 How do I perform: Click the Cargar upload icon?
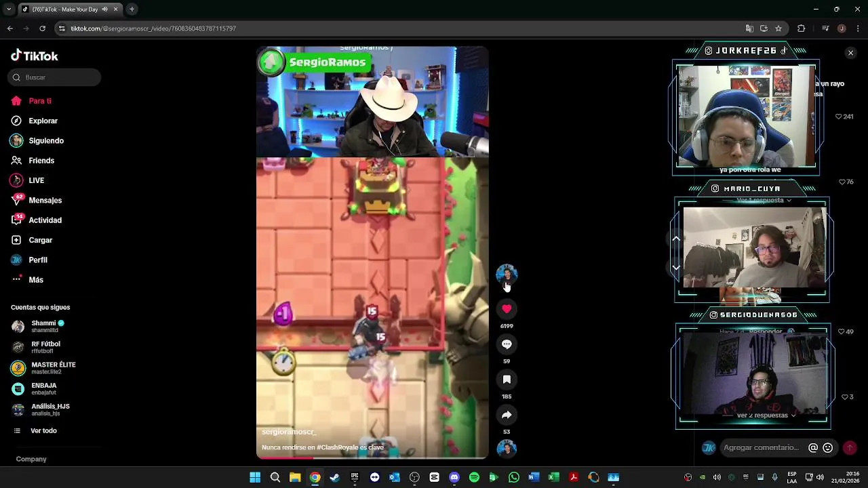coord(16,240)
